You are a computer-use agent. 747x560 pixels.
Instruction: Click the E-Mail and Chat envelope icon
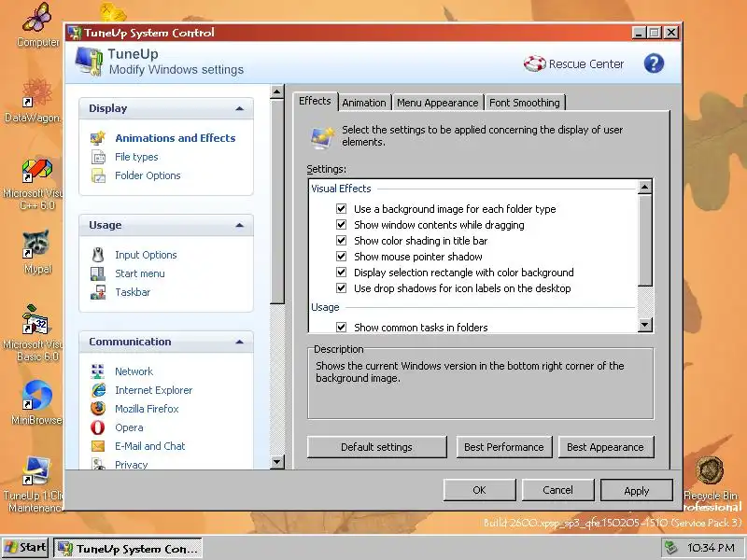click(x=98, y=446)
